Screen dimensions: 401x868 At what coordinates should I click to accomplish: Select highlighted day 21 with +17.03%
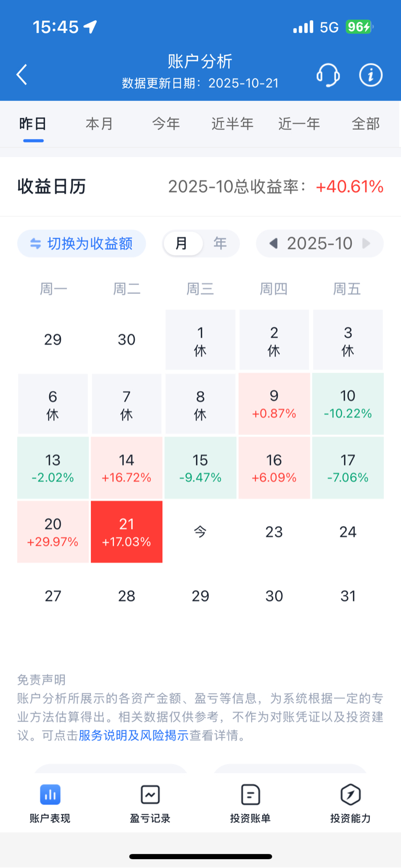click(x=127, y=532)
